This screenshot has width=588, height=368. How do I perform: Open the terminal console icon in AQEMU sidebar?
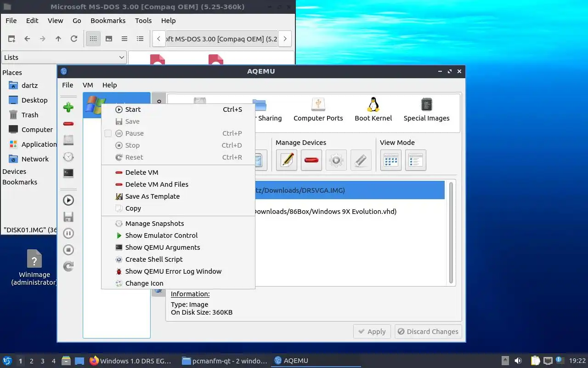[68, 173]
